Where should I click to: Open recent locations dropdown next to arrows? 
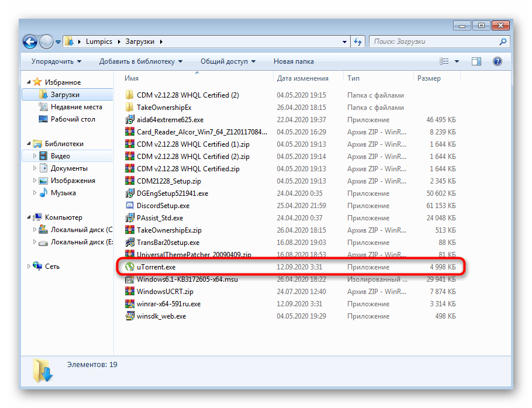(x=58, y=42)
